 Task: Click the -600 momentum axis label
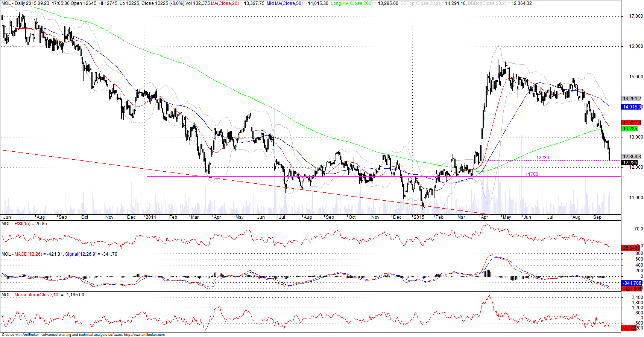[638, 323]
